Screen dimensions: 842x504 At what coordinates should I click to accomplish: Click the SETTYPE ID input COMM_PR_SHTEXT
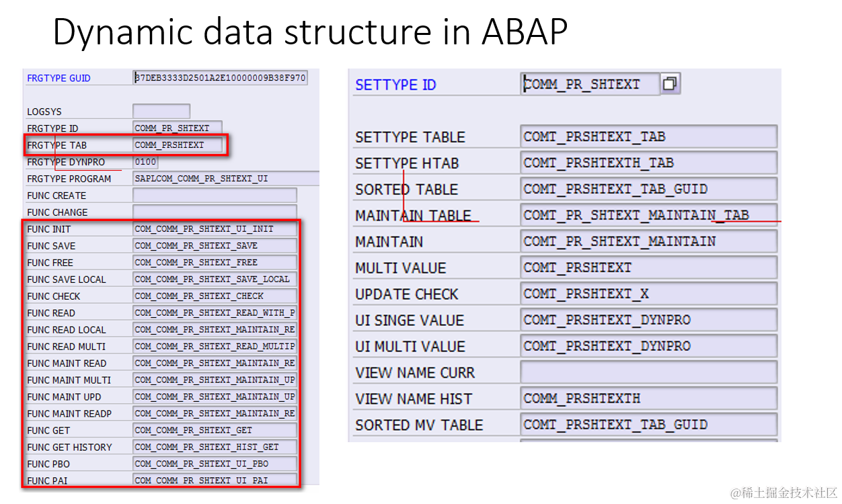(x=590, y=84)
